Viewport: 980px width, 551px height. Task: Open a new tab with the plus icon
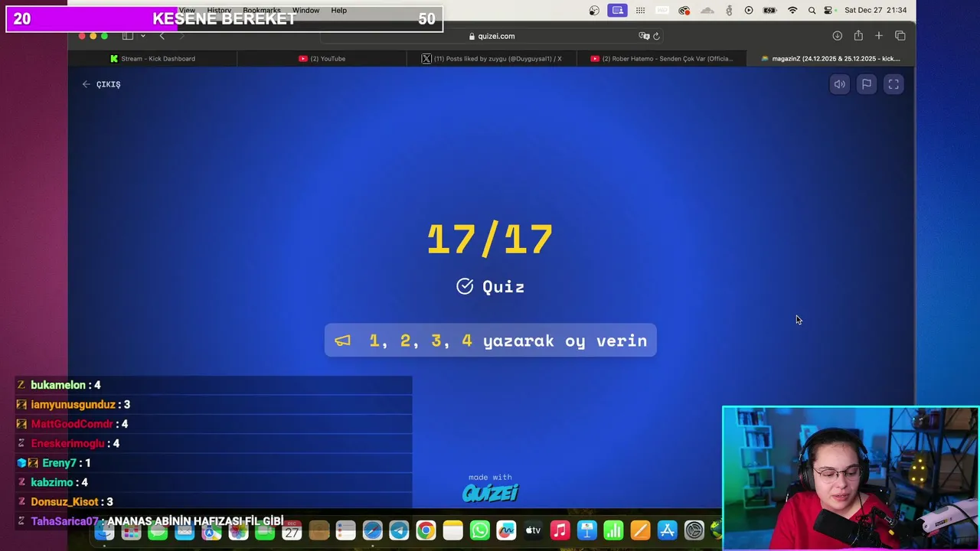[x=879, y=36]
